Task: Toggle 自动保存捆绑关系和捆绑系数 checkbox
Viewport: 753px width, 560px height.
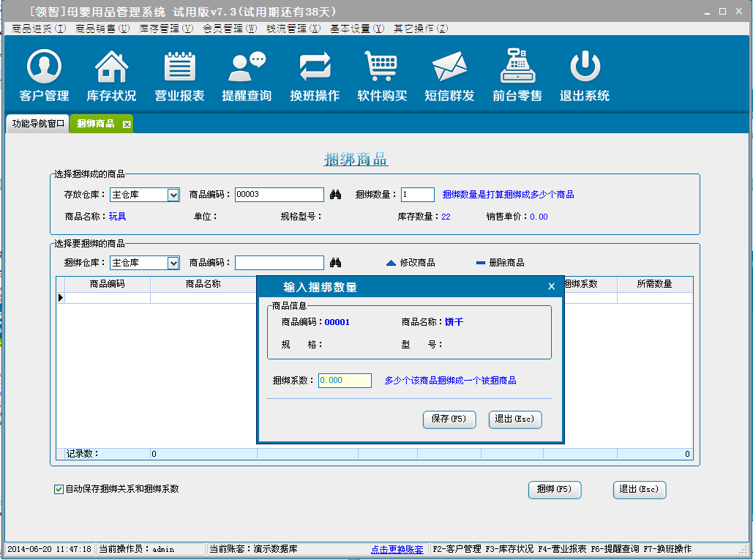Action: coord(59,489)
